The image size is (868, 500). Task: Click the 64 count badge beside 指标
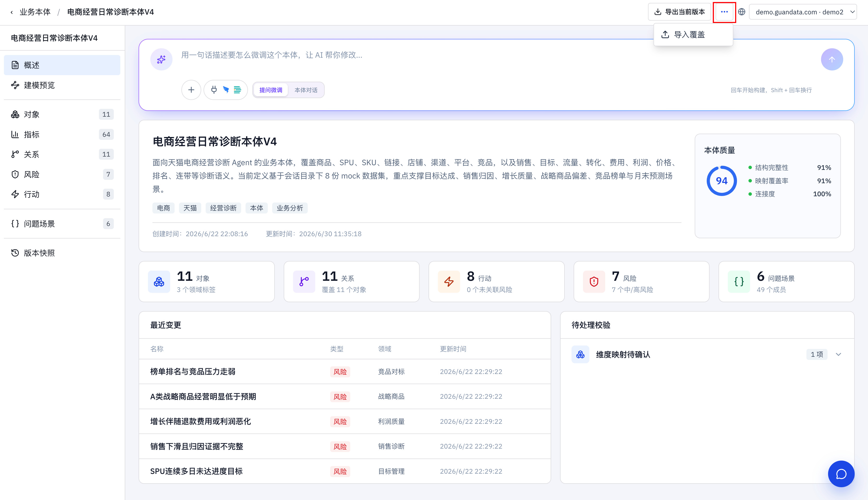tap(106, 134)
